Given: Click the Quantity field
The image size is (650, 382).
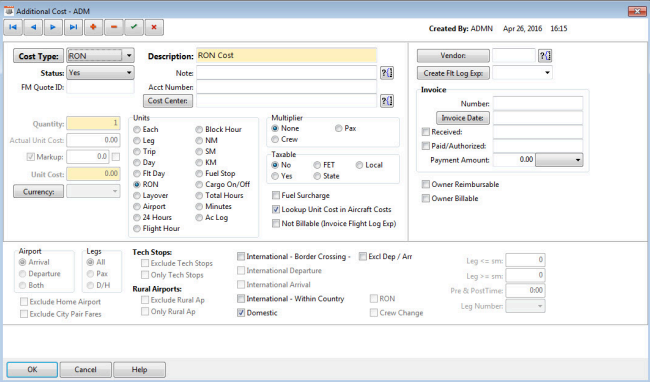Looking at the screenshot, I should (x=93, y=123).
